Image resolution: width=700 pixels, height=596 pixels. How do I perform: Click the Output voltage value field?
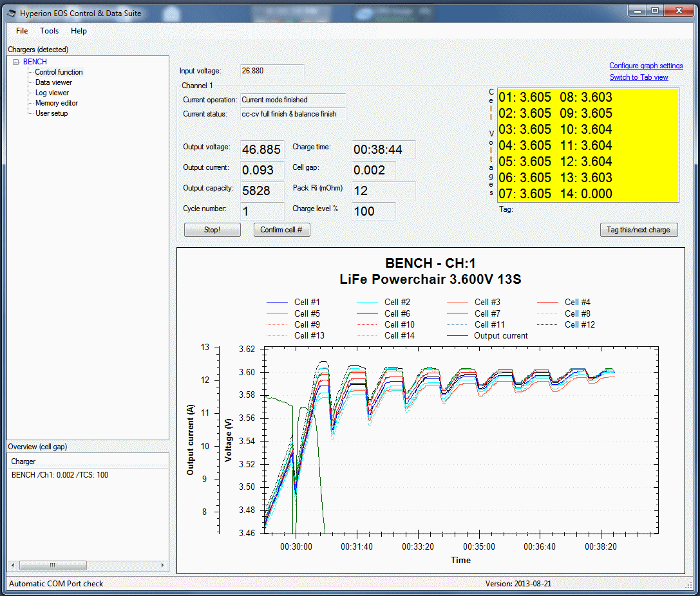pos(261,149)
